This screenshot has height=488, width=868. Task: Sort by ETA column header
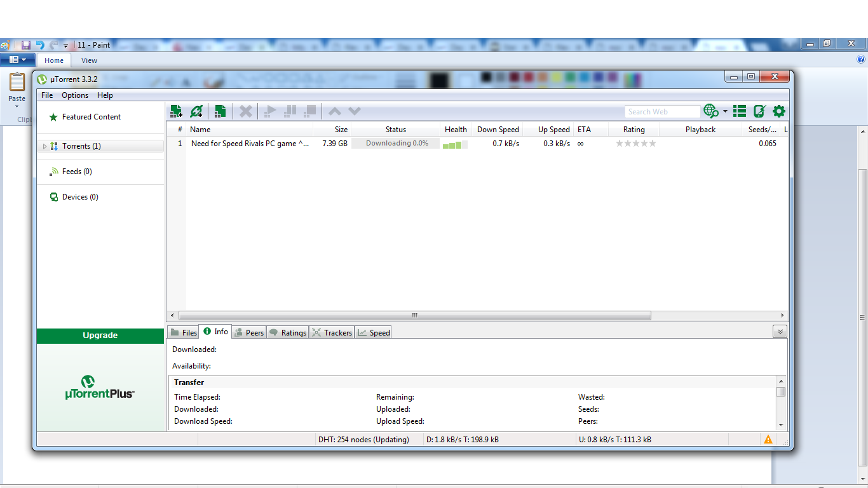(x=591, y=130)
